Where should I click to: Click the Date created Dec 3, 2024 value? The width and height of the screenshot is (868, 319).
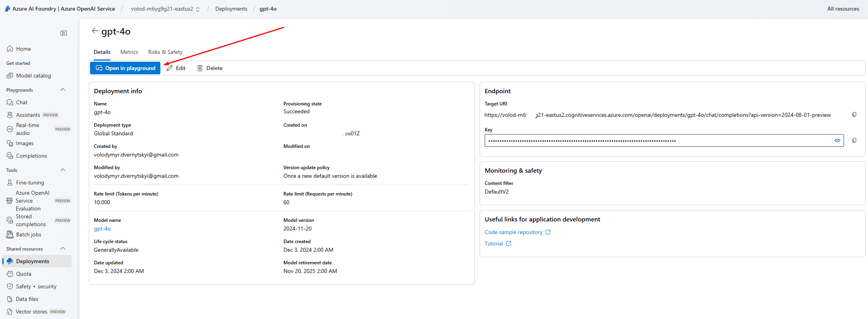click(308, 250)
